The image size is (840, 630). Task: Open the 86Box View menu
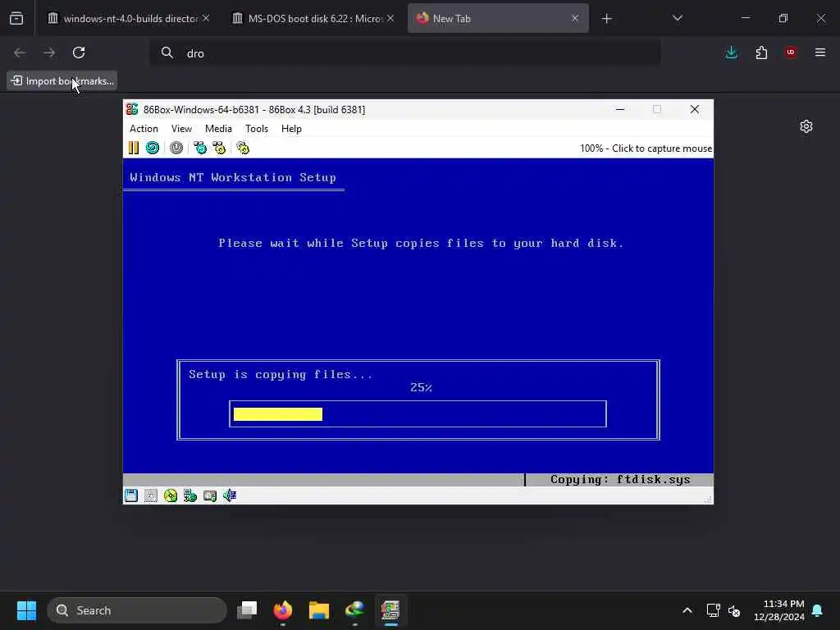click(181, 129)
